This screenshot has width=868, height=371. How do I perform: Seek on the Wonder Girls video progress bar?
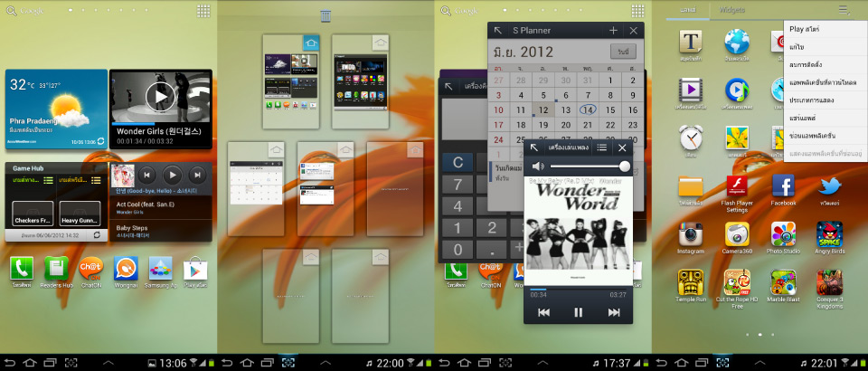(161, 124)
